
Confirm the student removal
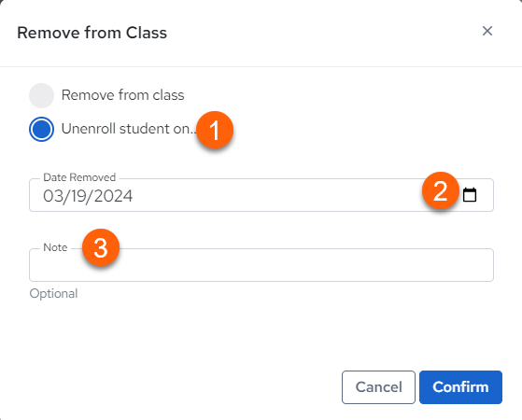[460, 387]
